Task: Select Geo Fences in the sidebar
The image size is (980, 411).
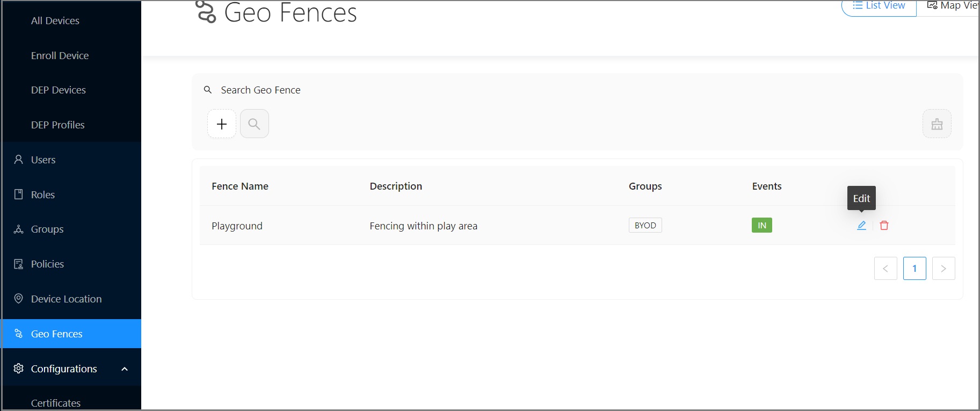Action: pyautogui.click(x=56, y=334)
